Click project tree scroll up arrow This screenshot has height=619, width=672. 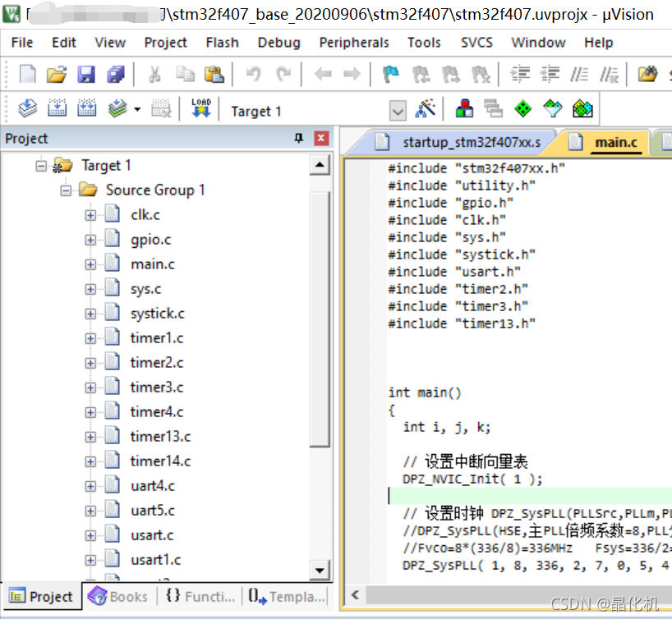(x=320, y=165)
